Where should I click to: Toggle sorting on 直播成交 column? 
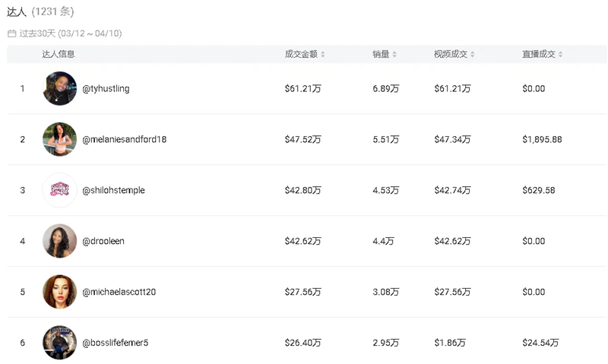561,55
